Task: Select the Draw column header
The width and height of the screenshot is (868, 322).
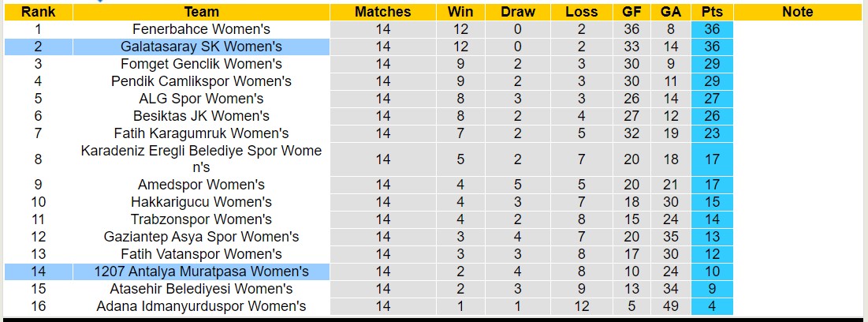Action: [x=517, y=12]
